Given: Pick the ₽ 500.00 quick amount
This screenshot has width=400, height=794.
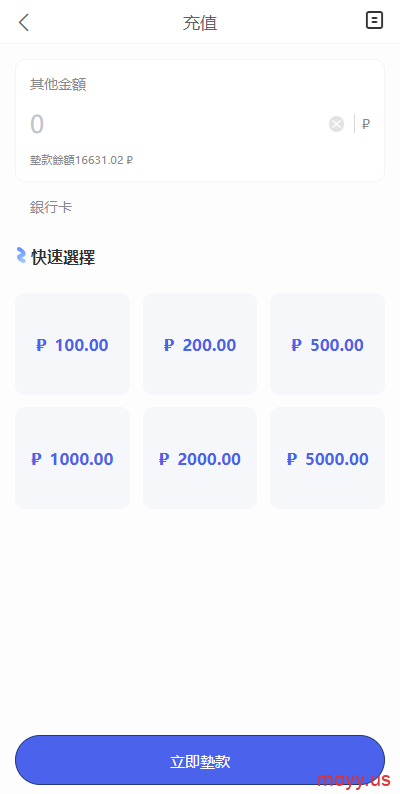Looking at the screenshot, I should point(328,344).
